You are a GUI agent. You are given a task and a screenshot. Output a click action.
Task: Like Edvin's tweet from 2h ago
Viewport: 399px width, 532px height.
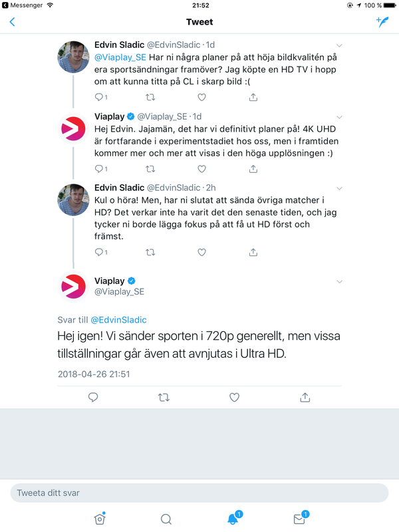[x=201, y=253]
